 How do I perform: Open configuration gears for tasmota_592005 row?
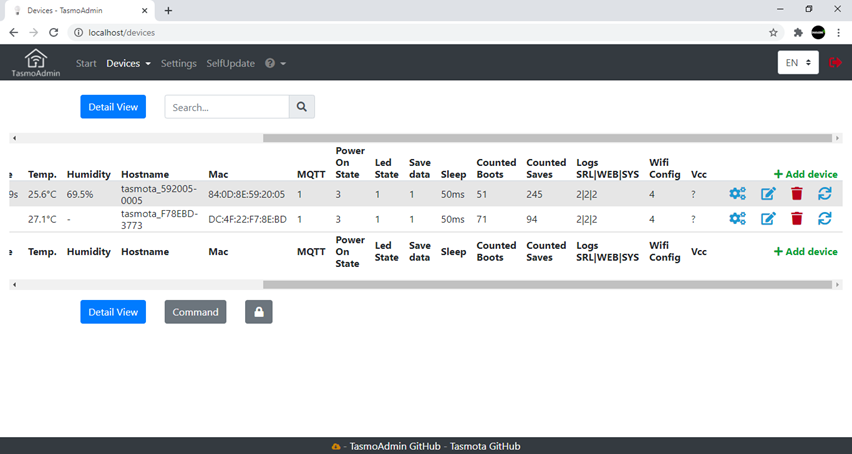click(x=737, y=193)
